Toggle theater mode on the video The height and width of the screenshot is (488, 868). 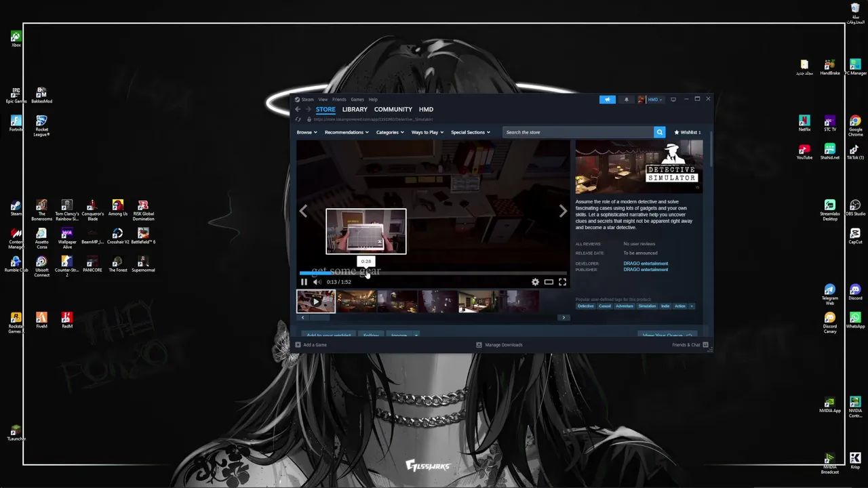[549, 282]
